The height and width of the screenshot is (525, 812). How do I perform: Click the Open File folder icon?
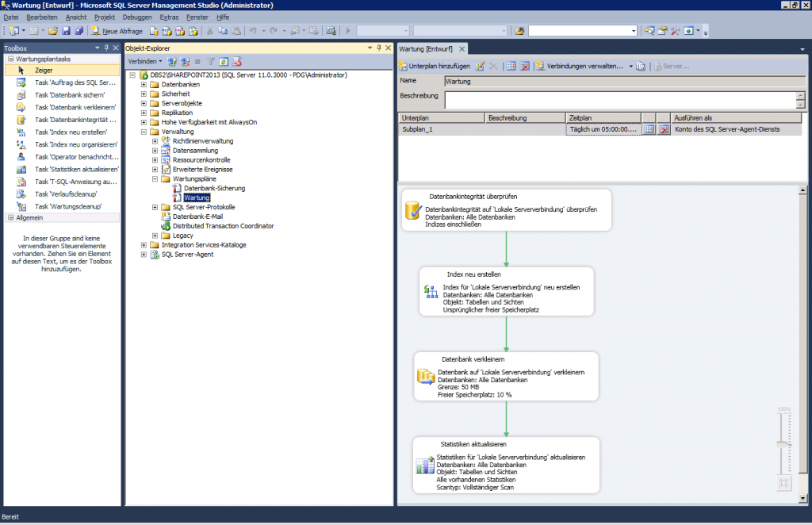pos(52,31)
